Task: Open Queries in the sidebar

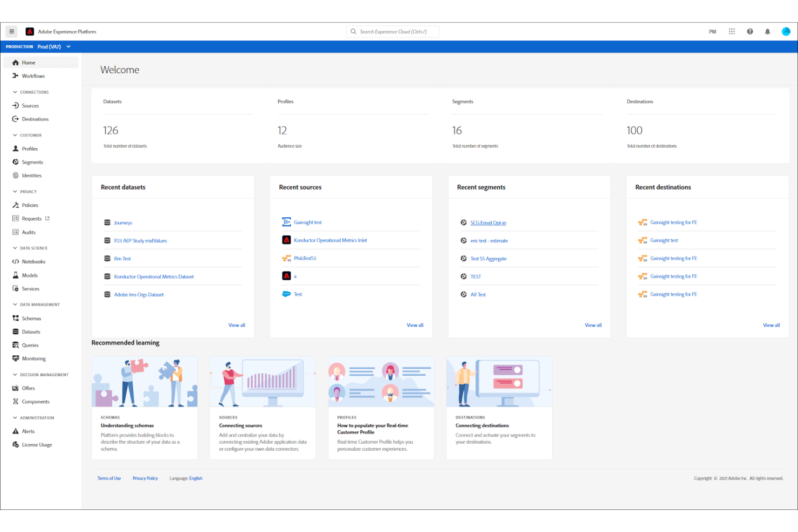Action: pos(30,346)
